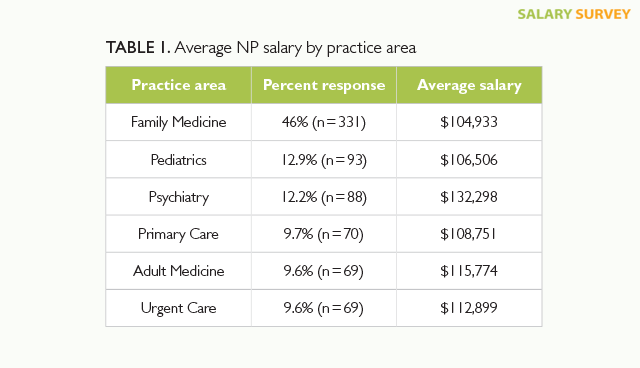Select the 46% (n=331) cell
Viewport: 640px width, 368px height.
click(324, 122)
